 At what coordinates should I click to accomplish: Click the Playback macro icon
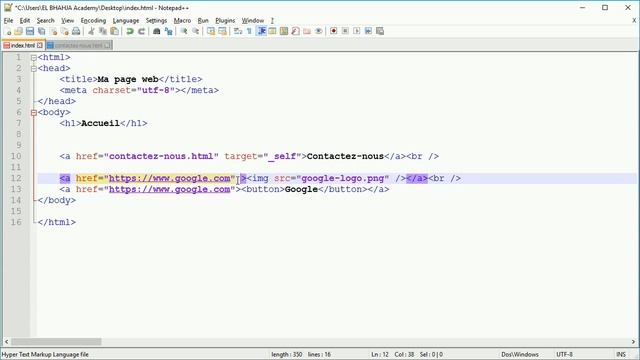357,31
